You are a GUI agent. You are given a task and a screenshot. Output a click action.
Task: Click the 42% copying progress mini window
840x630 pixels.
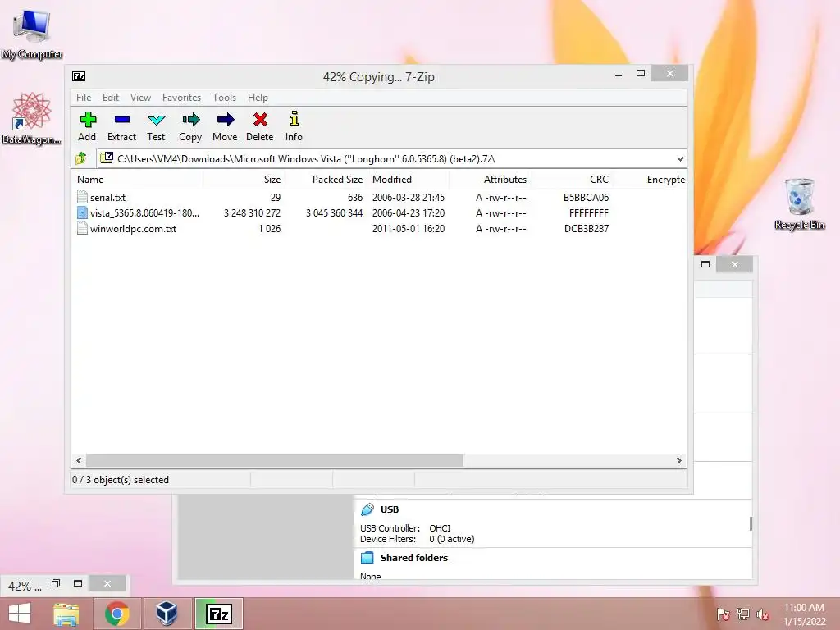25,586
